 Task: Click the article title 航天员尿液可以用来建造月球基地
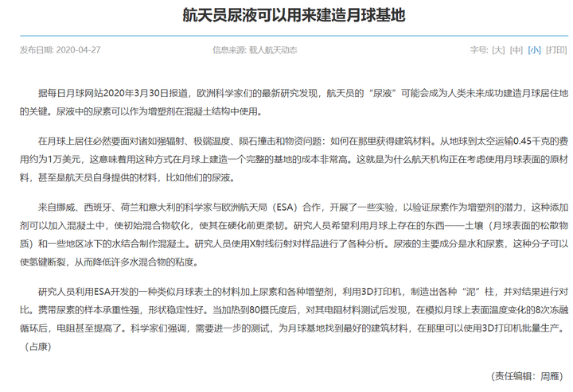point(294,15)
